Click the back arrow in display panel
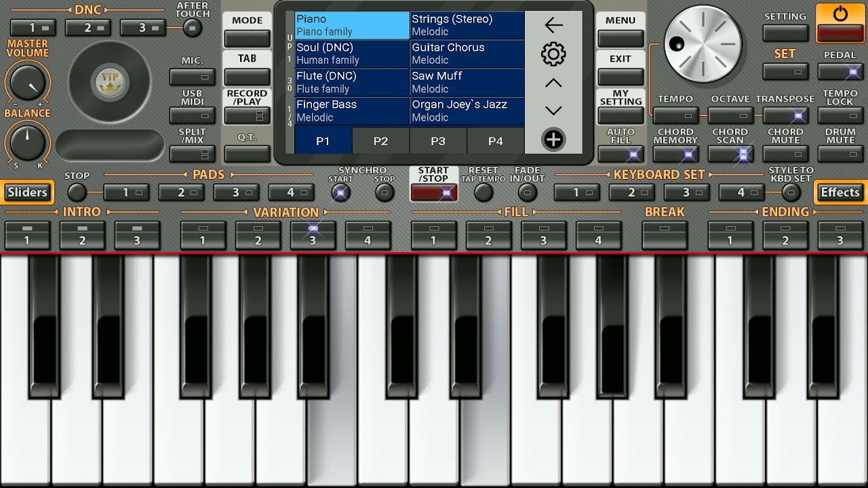The image size is (868, 488). point(553,25)
